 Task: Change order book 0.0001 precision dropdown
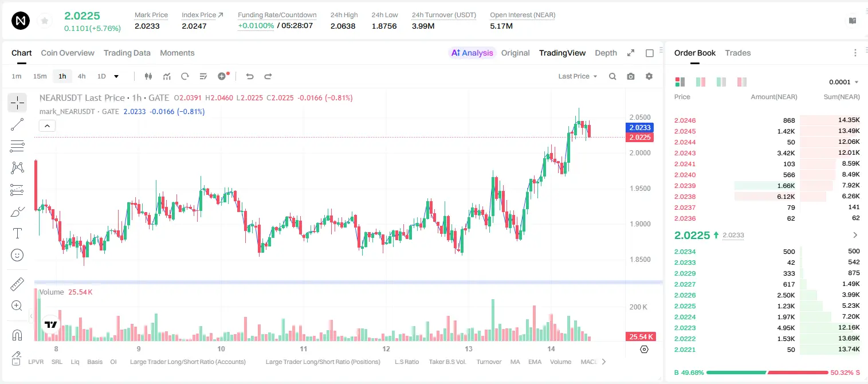844,82
